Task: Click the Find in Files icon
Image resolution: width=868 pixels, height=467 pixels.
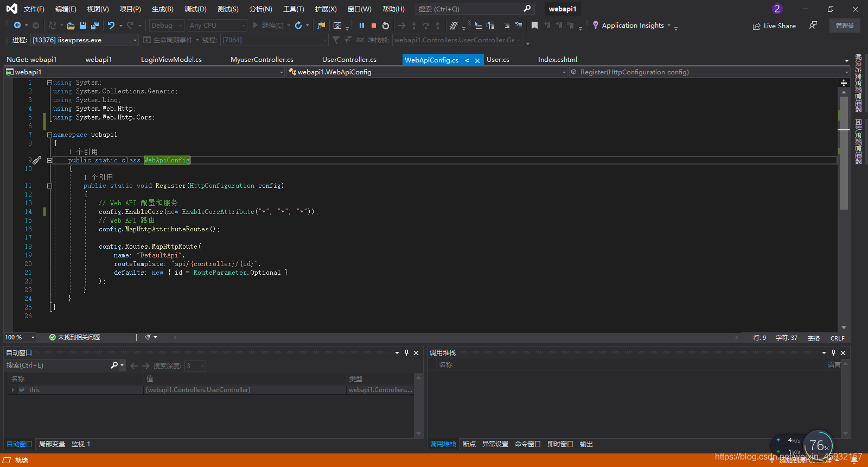Action: (x=322, y=26)
